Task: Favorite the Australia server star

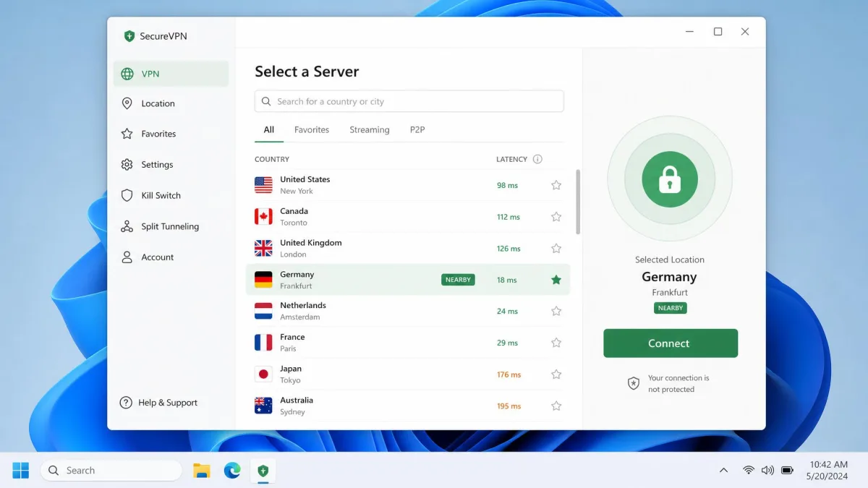Action: [x=556, y=406]
